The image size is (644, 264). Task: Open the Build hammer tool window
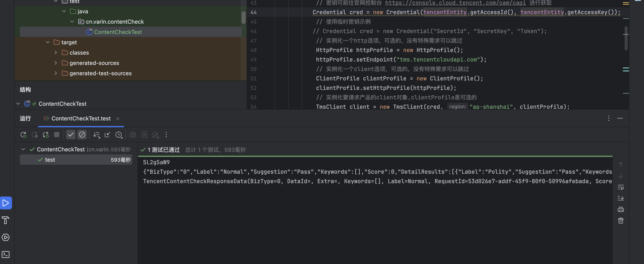[6, 220]
